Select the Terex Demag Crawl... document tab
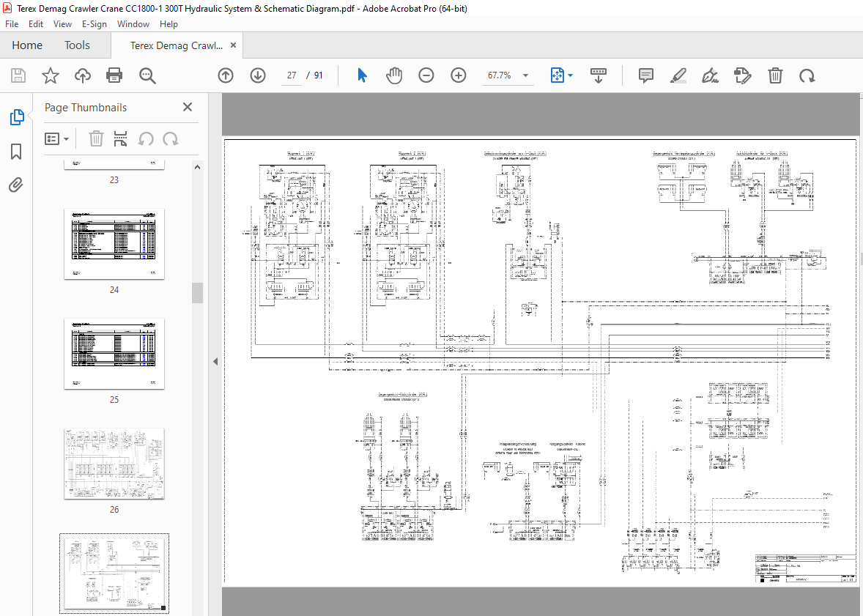Screen dimensions: 863x616 point(176,45)
